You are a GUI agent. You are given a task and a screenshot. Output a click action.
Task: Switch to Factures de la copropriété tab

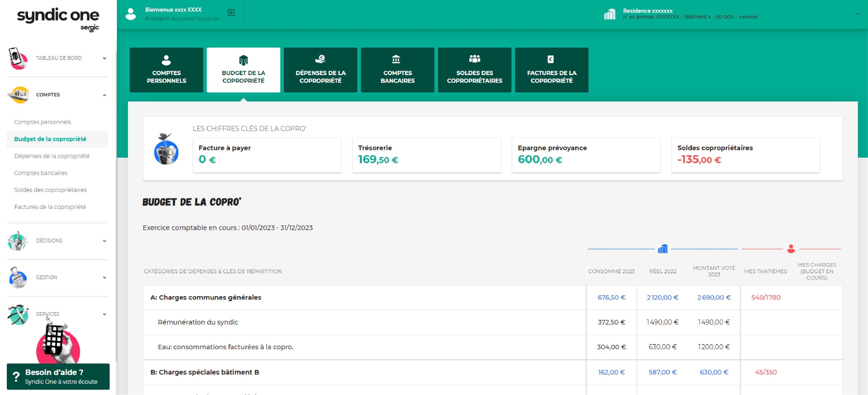coord(552,70)
